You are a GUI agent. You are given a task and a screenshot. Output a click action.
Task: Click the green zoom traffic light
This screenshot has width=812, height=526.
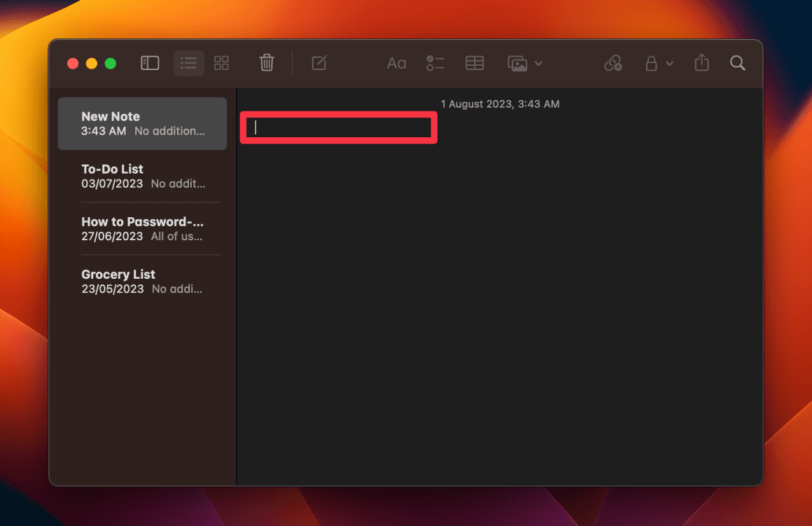[110, 63]
